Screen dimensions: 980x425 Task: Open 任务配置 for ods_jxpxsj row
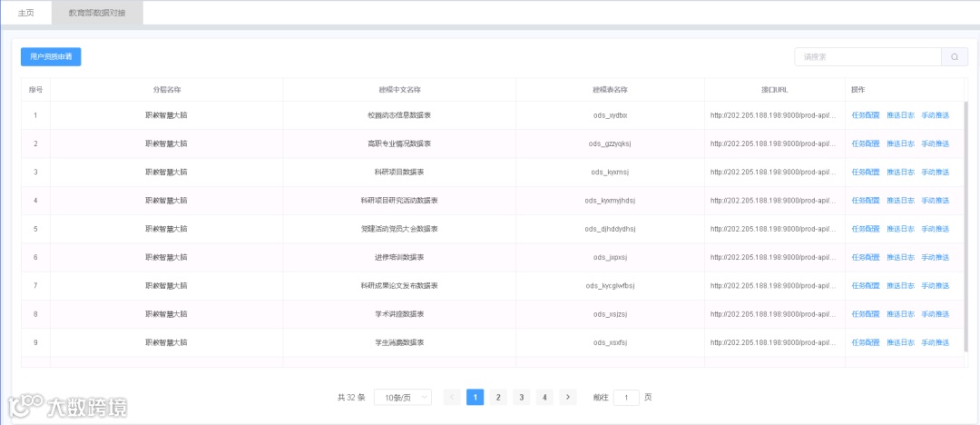click(866, 257)
